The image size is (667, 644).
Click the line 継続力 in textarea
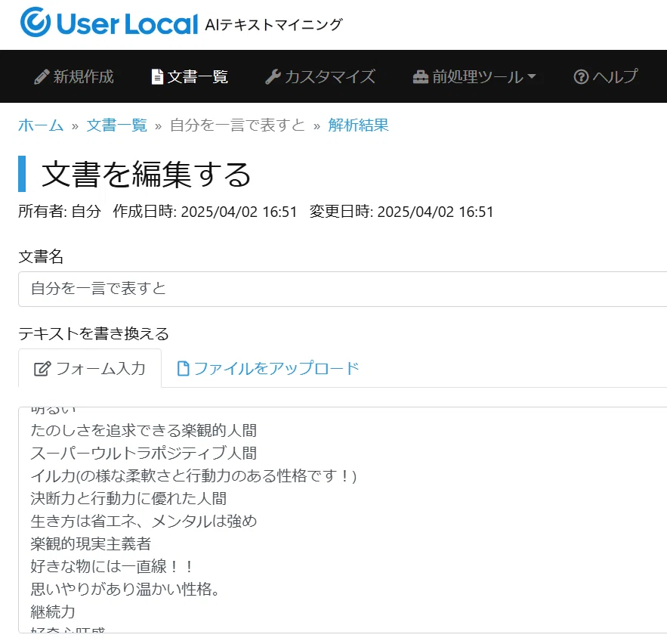point(53,612)
